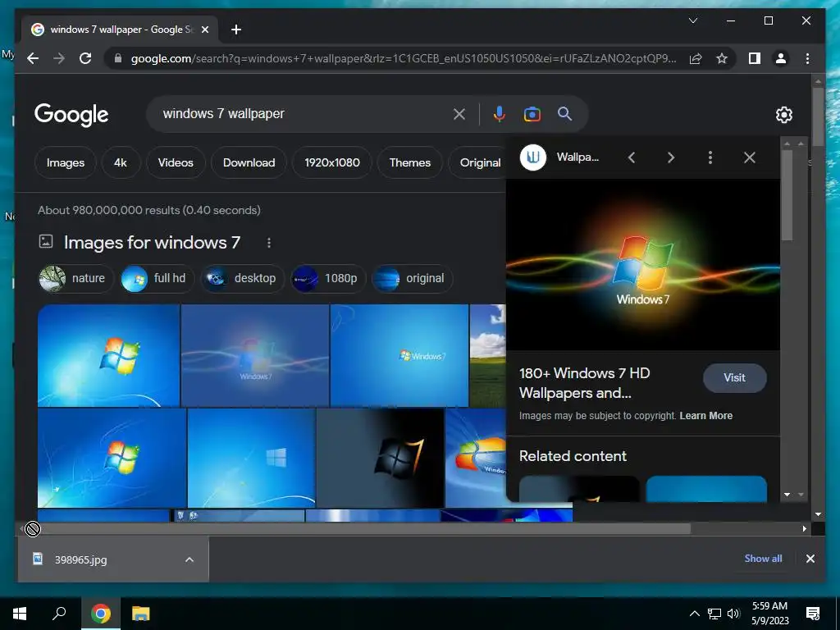840x630 pixels.
Task: Open preview panel three-dot options
Action: (x=710, y=157)
